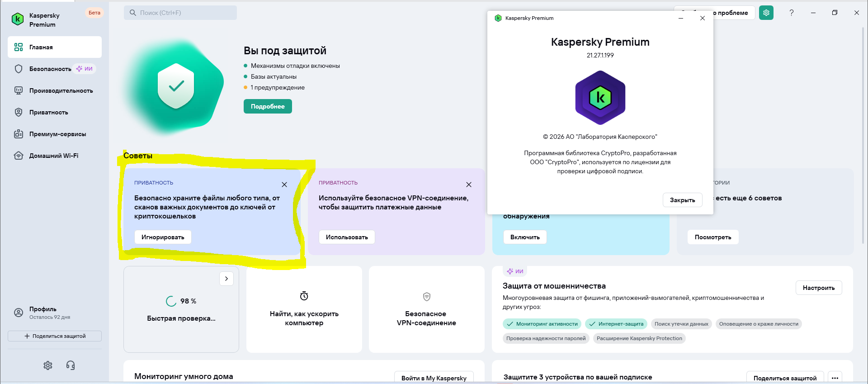Click the purple hexagon logo in the About dialog
868x384 pixels.
pos(600,98)
